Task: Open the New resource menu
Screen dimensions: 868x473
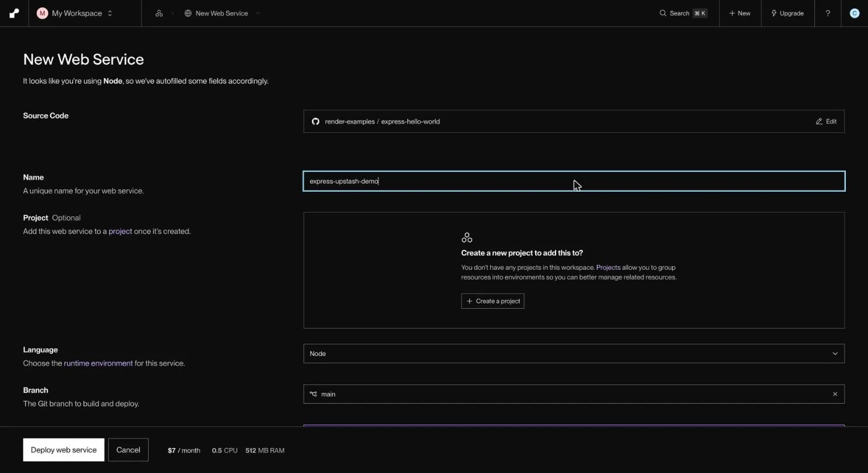Action: pos(740,13)
